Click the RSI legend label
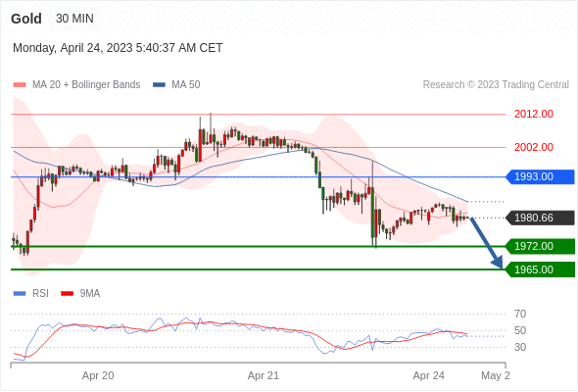Screen dimensions: 578x392 [40, 294]
